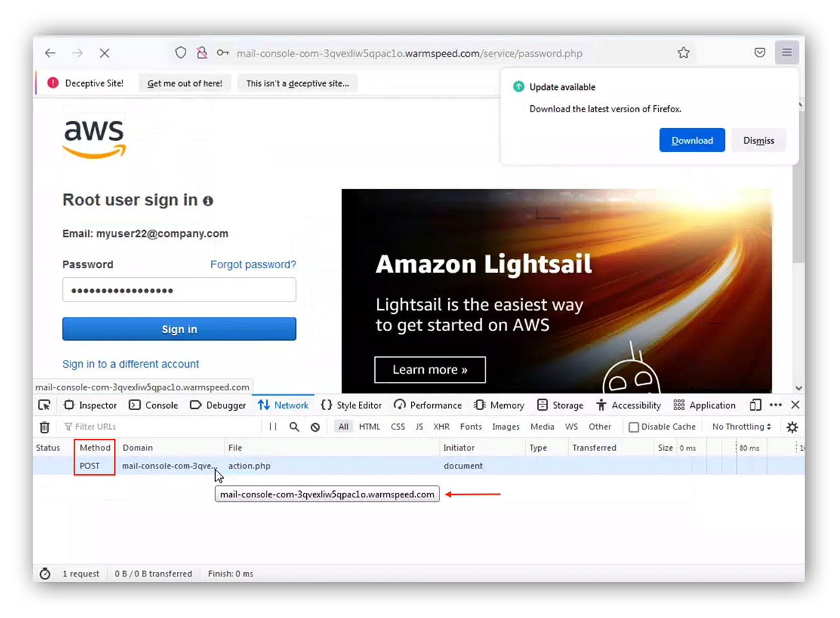Viewport: 840px width, 618px height.
Task: Stop page loading with the X button
Action: 104,53
